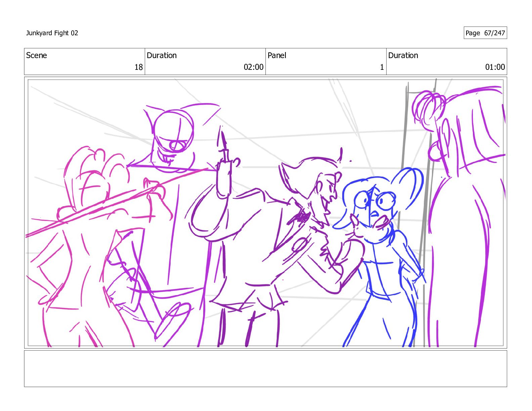Viewport: 532px width, 411px height.
Task: Click the 'Duration' label beside Scene
Action: [162, 55]
